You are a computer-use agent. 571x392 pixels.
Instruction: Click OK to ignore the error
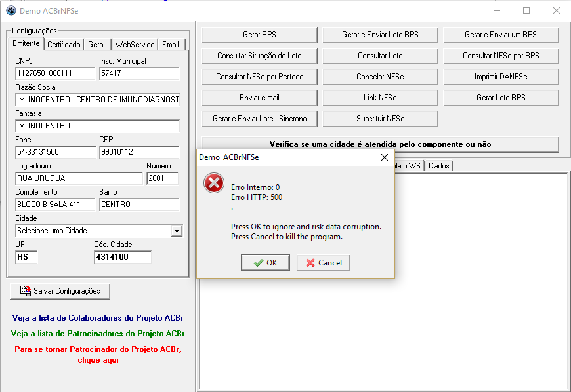[265, 263]
